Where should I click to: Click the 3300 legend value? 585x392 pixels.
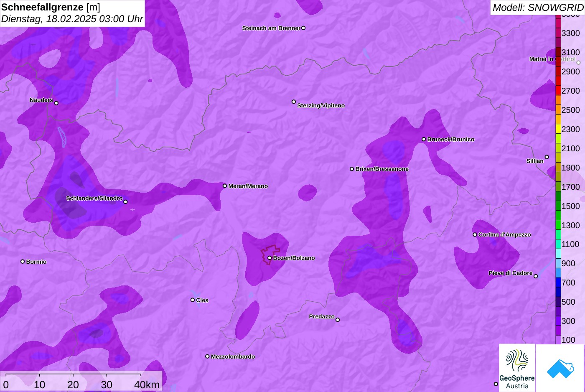tap(571, 33)
